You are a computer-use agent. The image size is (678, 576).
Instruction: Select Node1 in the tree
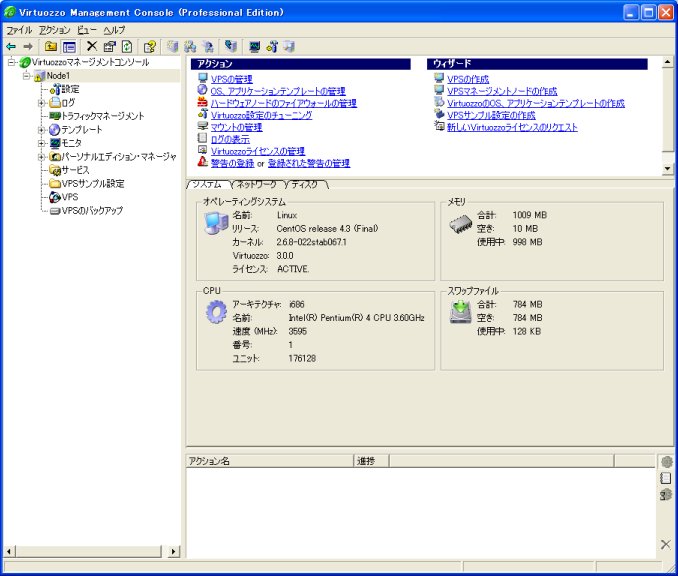pyautogui.click(x=58, y=76)
